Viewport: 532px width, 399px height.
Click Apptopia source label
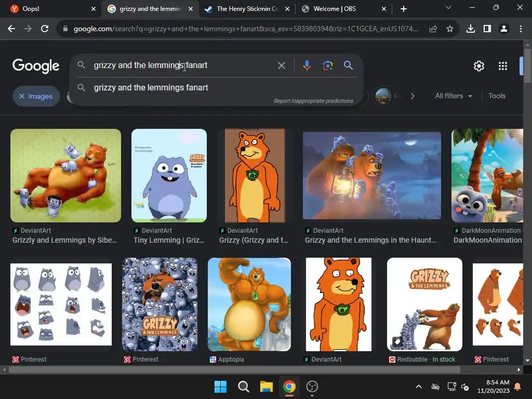pos(231,360)
